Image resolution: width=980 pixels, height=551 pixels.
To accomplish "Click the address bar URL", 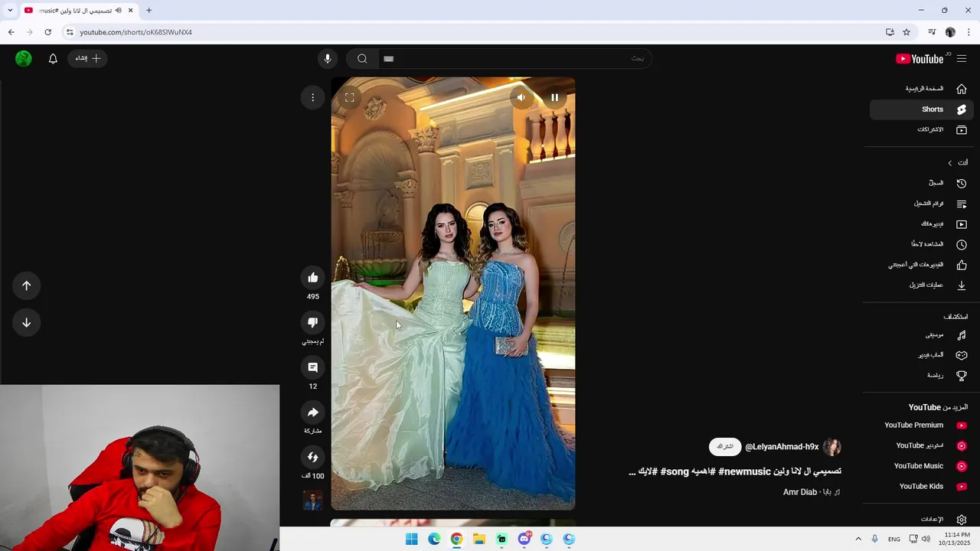I will 136,32.
